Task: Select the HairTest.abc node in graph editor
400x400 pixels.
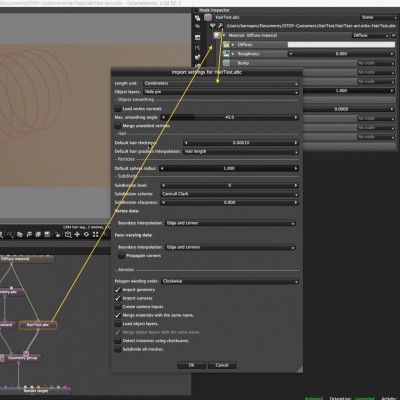Action: click(x=38, y=325)
